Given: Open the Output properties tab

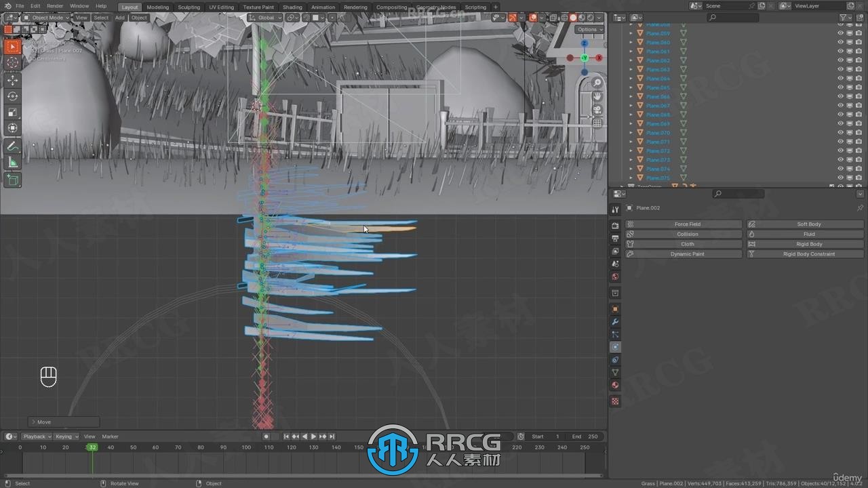Looking at the screenshot, I should 615,239.
